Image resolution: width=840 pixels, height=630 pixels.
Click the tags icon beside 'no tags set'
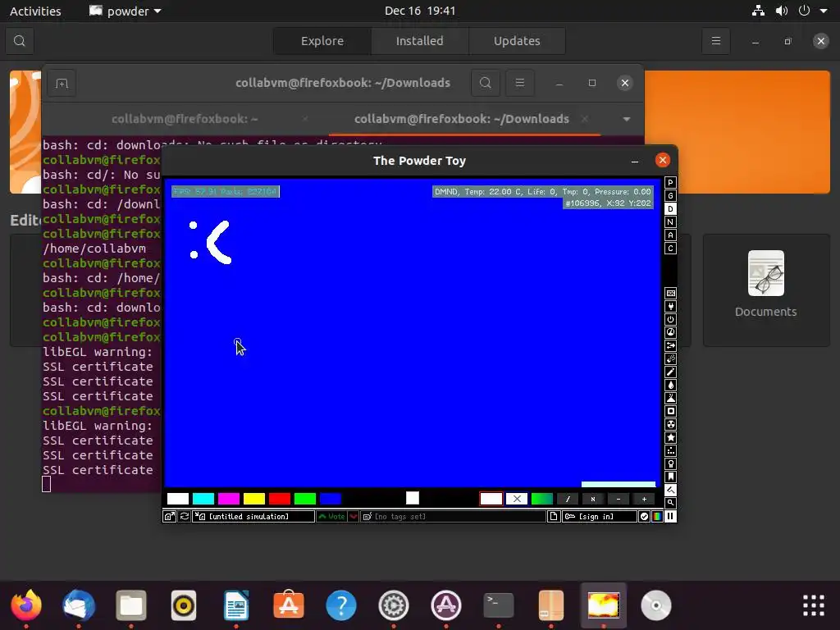367,517
